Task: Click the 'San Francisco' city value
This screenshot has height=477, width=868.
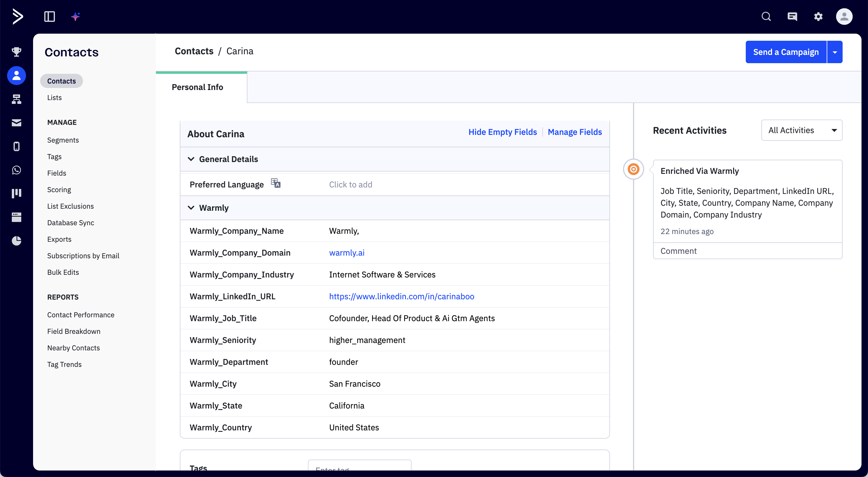Action: point(355,383)
